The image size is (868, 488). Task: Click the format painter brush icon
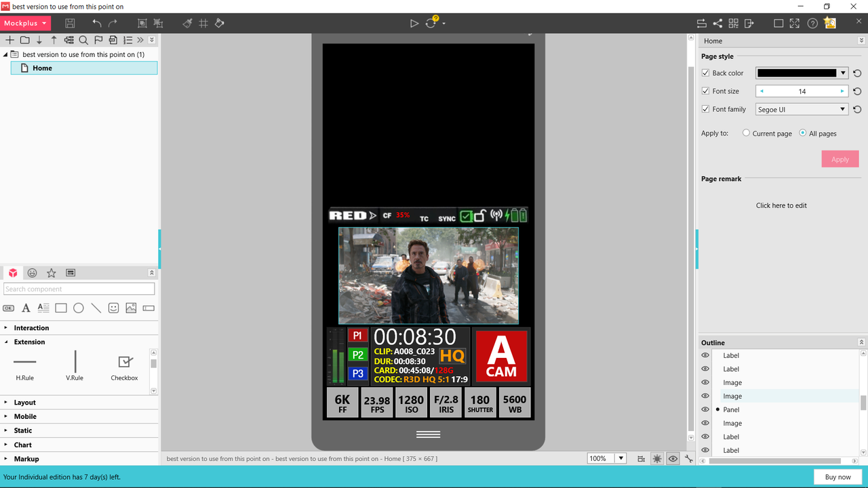(187, 23)
